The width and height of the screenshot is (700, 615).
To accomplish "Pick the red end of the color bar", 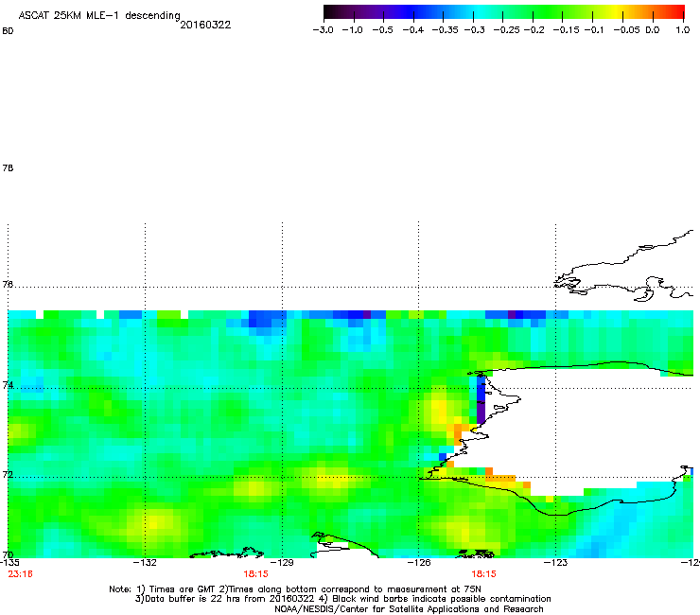I will tap(678, 12).
